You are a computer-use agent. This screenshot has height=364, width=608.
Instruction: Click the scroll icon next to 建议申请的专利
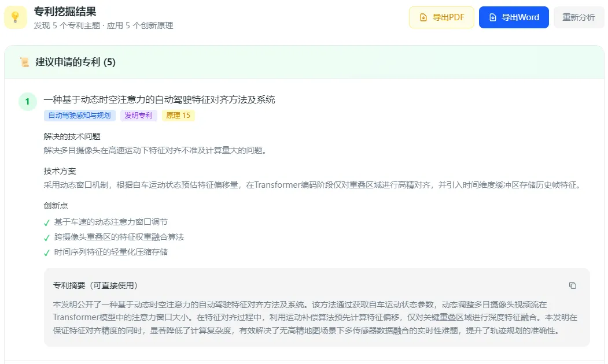click(x=24, y=62)
